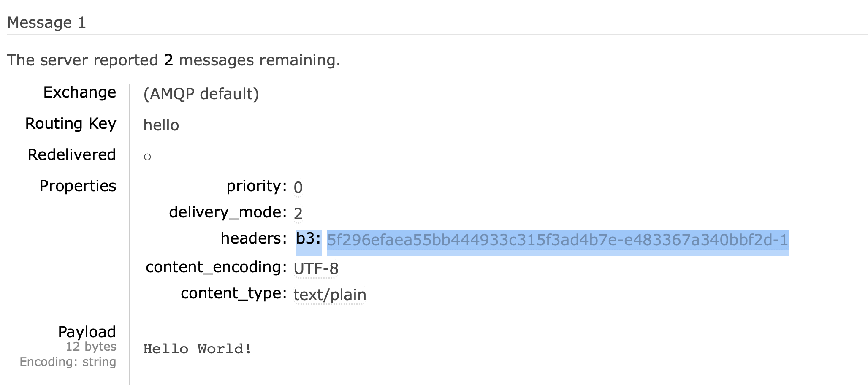Image resolution: width=868 pixels, height=390 pixels.
Task: Click the Redelivered empty circle indicator
Action: (x=147, y=157)
